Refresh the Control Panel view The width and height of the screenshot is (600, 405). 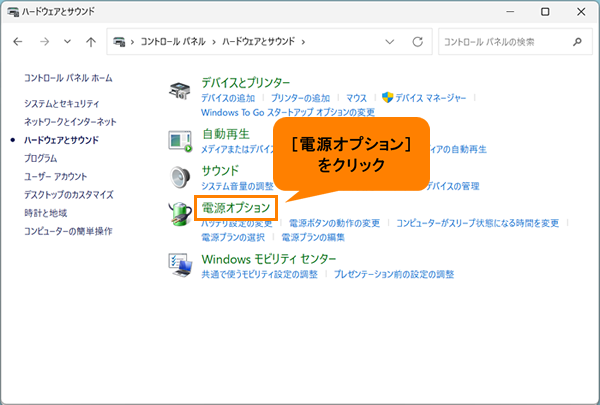pyautogui.click(x=417, y=41)
